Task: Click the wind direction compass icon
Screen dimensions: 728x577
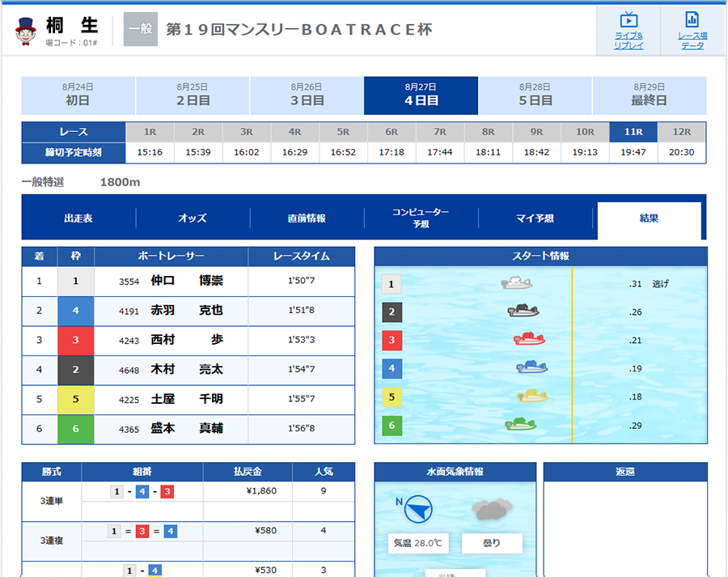Action: pyautogui.click(x=418, y=509)
